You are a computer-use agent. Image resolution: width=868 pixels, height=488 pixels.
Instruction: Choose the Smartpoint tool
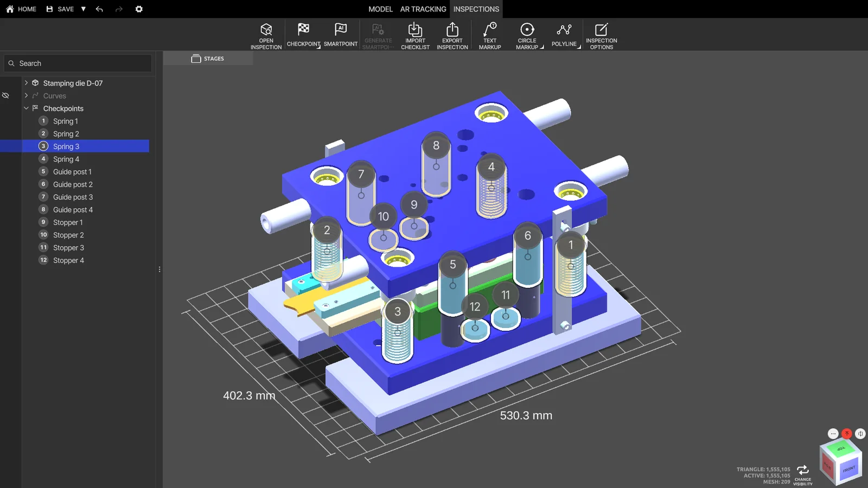pos(341,36)
